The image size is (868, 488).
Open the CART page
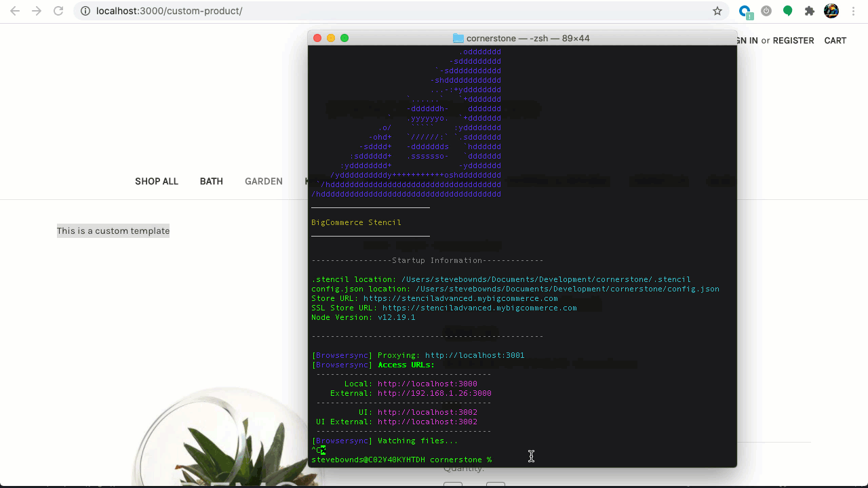point(835,41)
